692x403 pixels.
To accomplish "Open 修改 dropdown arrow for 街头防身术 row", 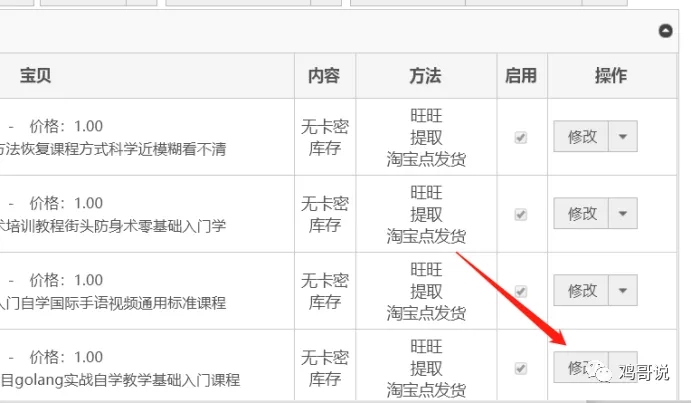I will coord(623,214).
